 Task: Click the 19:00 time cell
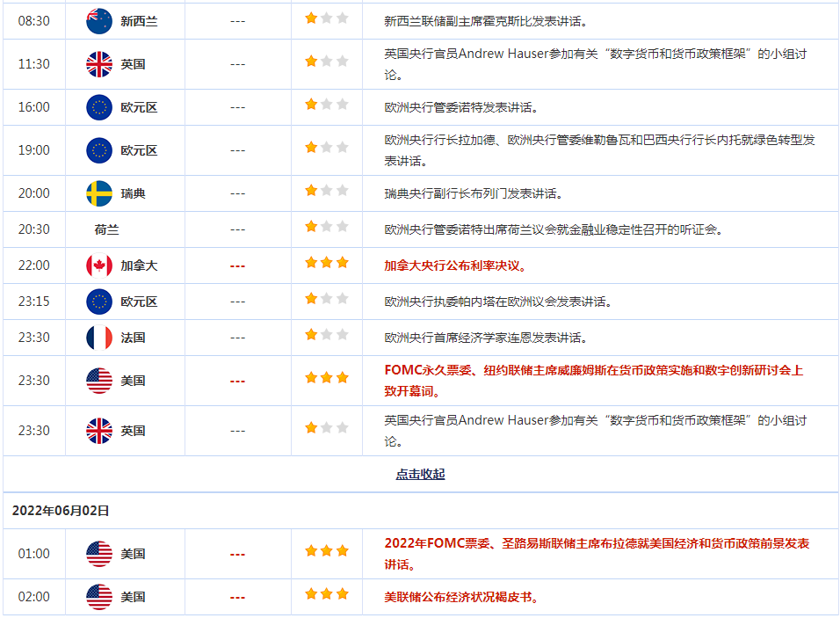[x=34, y=150]
